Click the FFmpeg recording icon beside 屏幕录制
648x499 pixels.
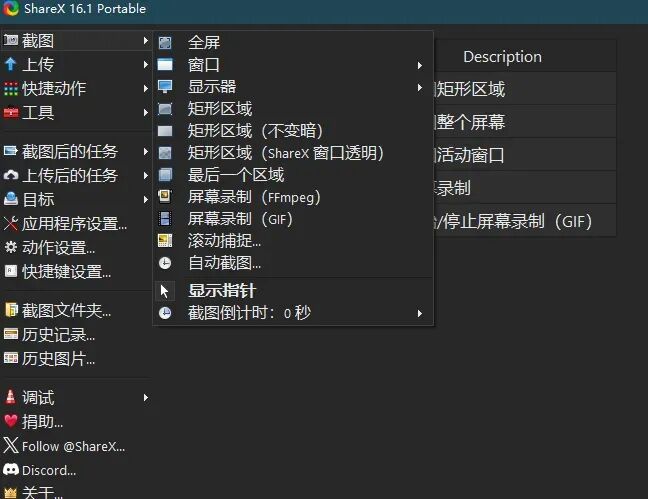165,196
